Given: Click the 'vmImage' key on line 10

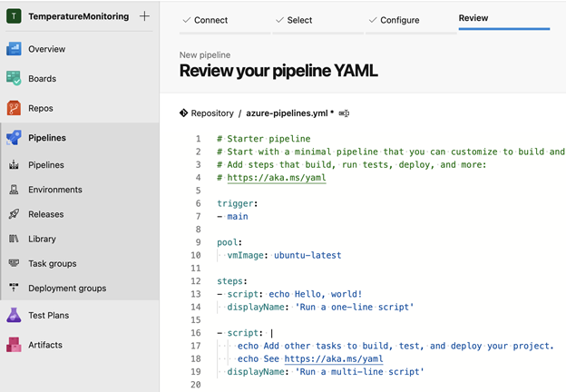Looking at the screenshot, I should [x=246, y=255].
